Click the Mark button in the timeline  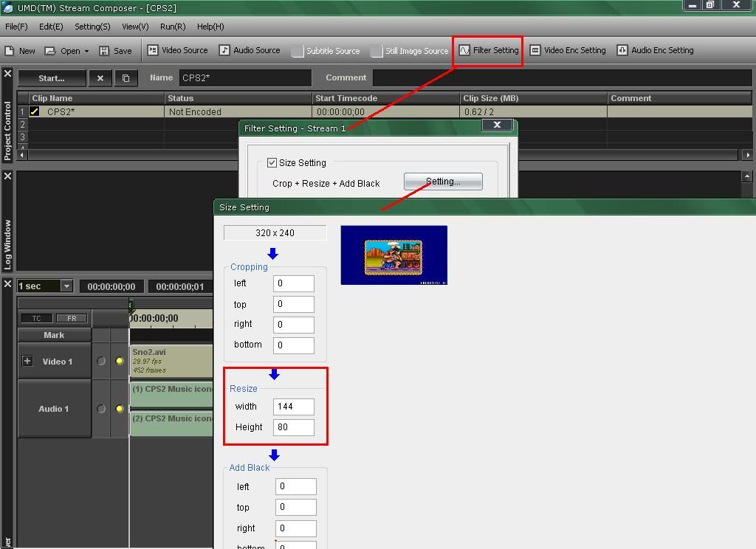coord(54,335)
